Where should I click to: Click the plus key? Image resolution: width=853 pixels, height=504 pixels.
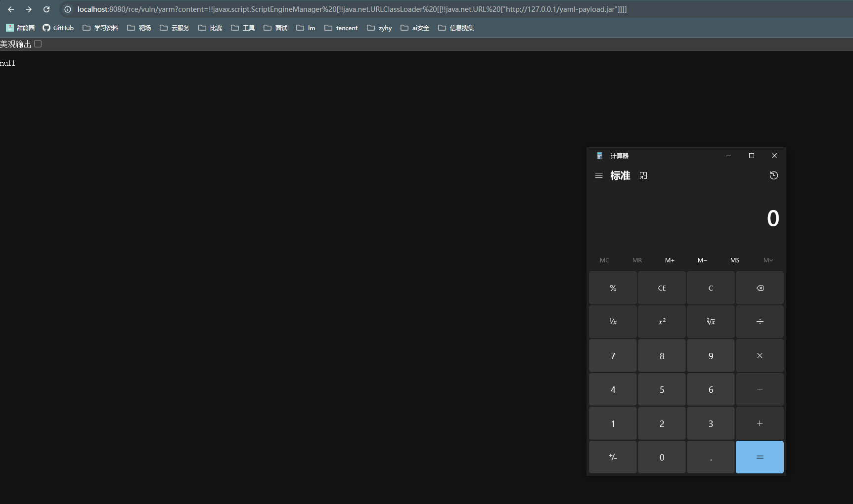(760, 423)
